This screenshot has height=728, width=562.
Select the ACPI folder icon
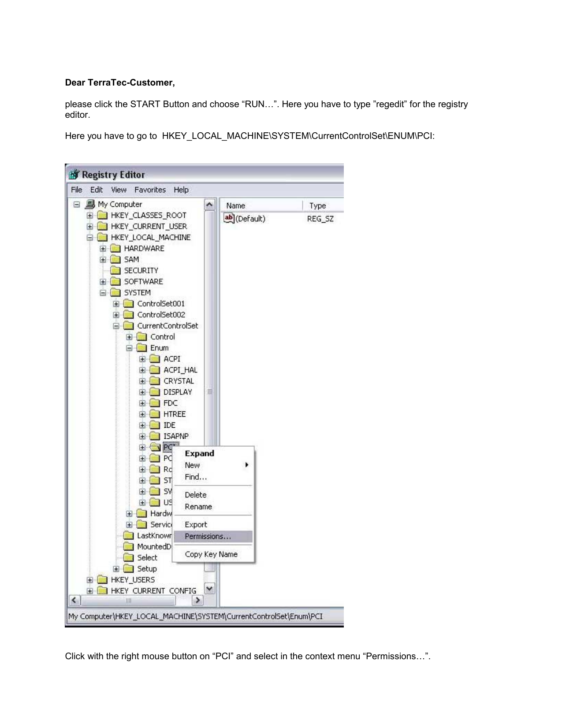(155, 359)
